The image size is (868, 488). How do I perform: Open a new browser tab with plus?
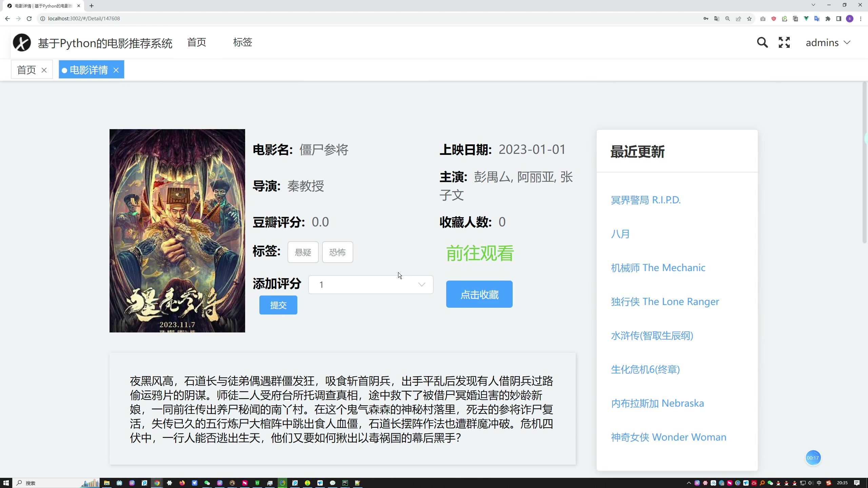click(92, 6)
